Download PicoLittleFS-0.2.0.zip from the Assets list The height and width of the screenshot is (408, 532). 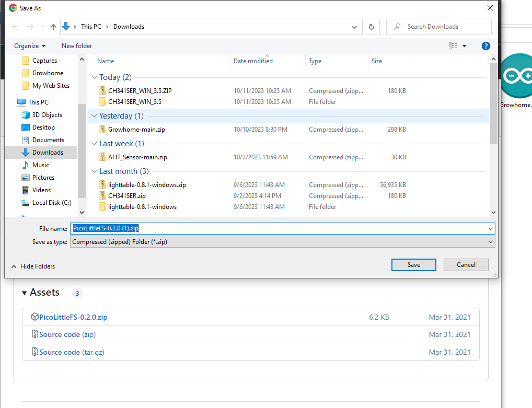73,317
